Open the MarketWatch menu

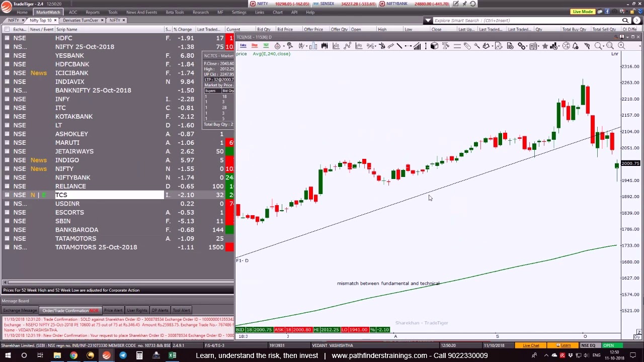(48, 12)
